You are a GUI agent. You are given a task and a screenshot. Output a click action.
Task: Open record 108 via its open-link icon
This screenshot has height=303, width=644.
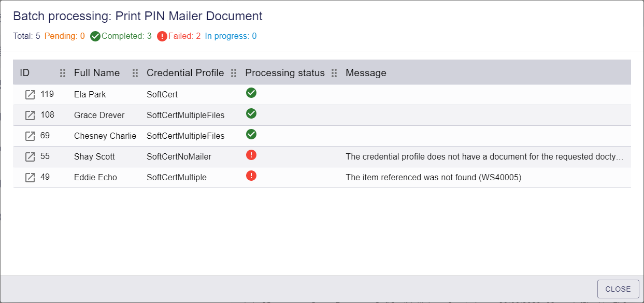click(x=30, y=116)
